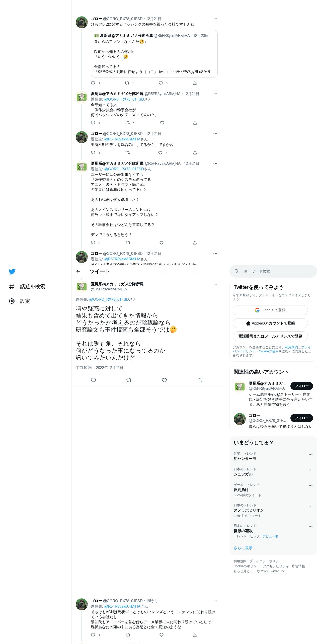Share the main tweet via the share icon
The height and width of the screenshot is (644, 322).
coord(200,380)
